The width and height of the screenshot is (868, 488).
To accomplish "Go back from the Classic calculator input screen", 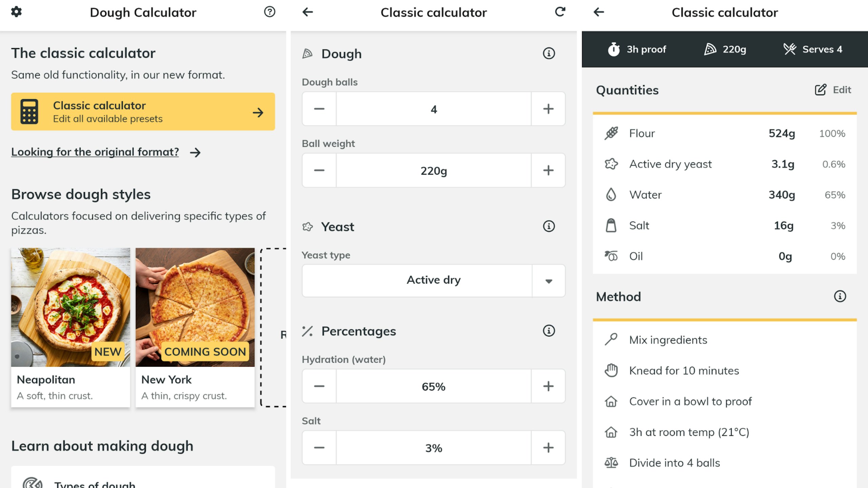I will 308,12.
